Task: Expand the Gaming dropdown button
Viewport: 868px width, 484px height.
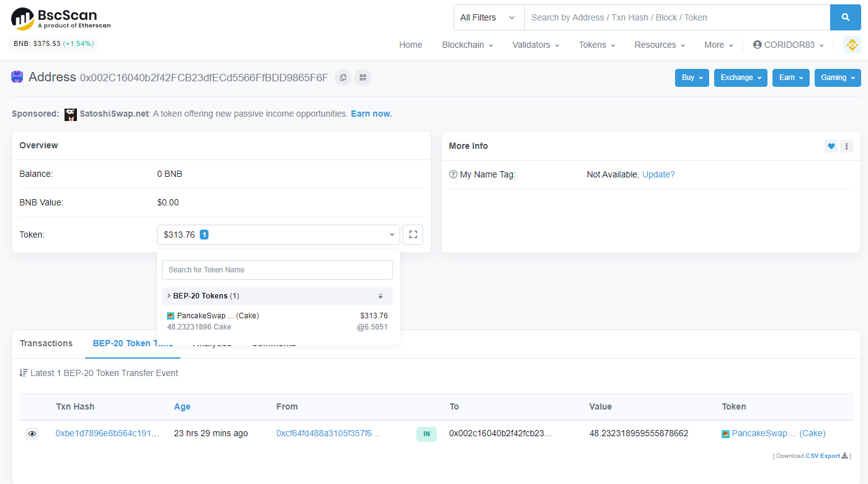Action: pos(837,78)
